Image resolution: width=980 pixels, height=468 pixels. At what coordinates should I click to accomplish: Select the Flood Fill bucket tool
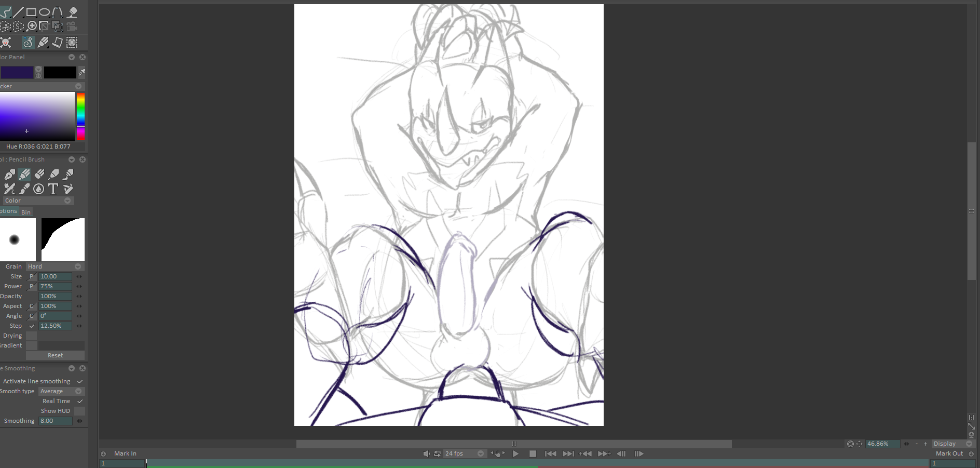[x=73, y=12]
